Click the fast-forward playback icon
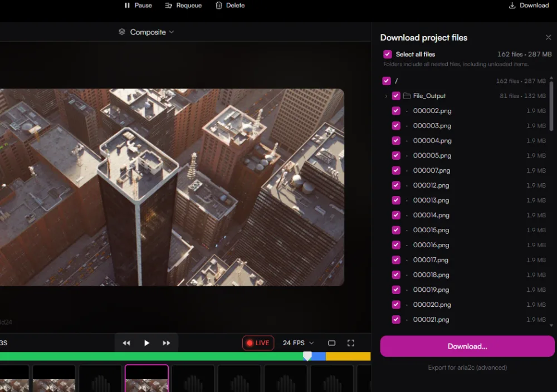The width and height of the screenshot is (557, 392). point(166,343)
